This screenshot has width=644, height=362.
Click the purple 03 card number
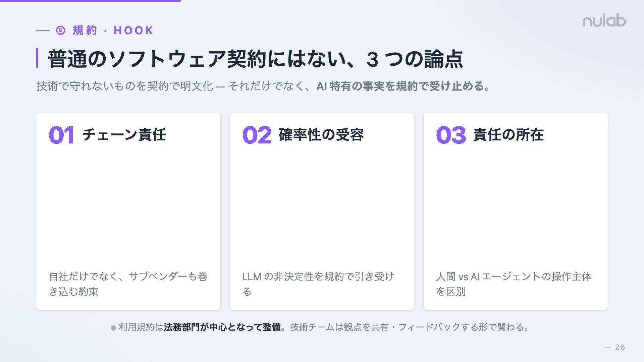(451, 135)
